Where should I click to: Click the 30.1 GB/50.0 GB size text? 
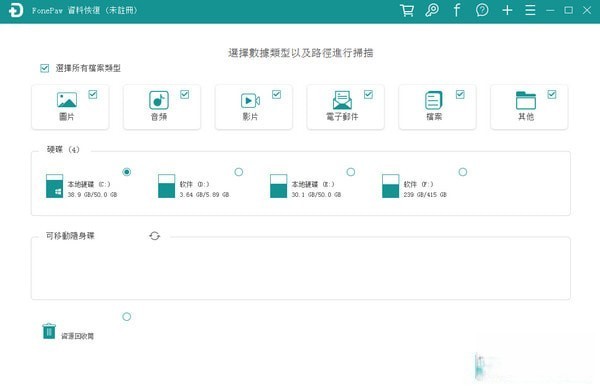click(316, 194)
